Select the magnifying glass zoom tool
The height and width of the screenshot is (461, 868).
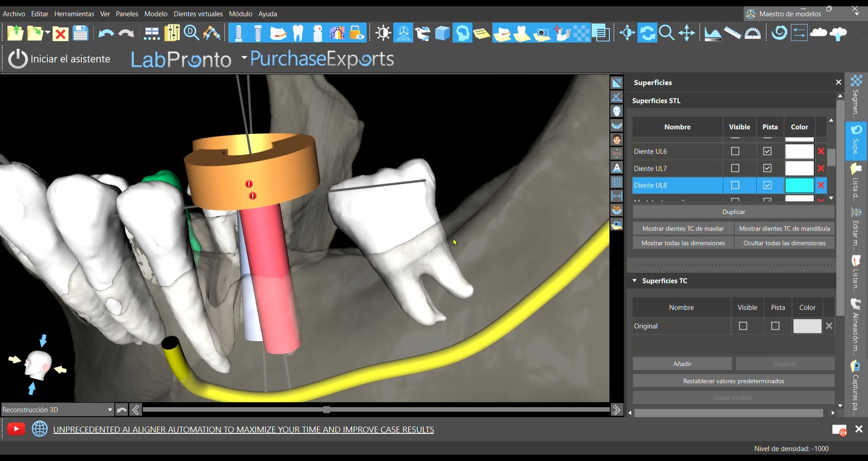point(667,33)
